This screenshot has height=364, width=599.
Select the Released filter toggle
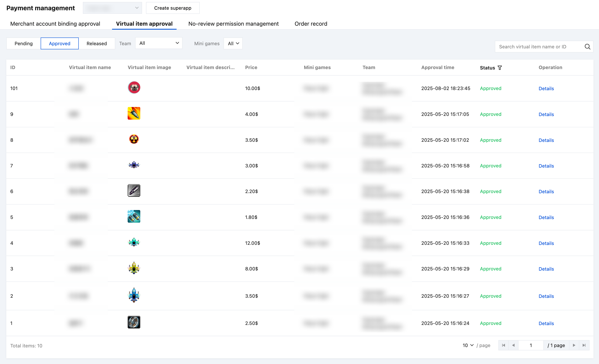click(96, 43)
